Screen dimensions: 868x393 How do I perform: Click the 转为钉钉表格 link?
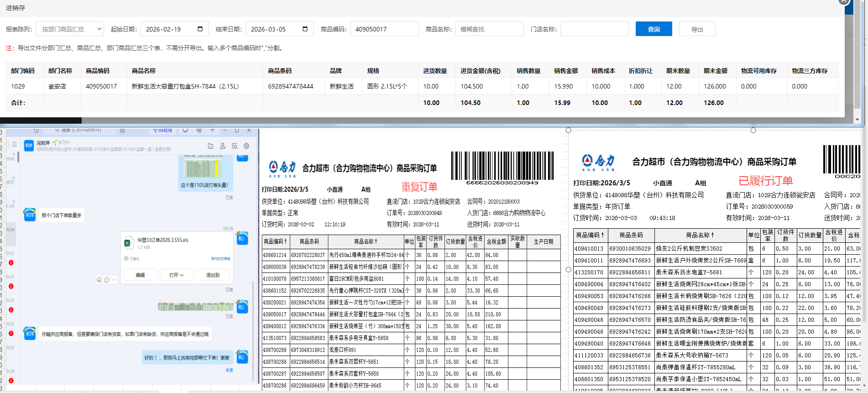[220, 259]
